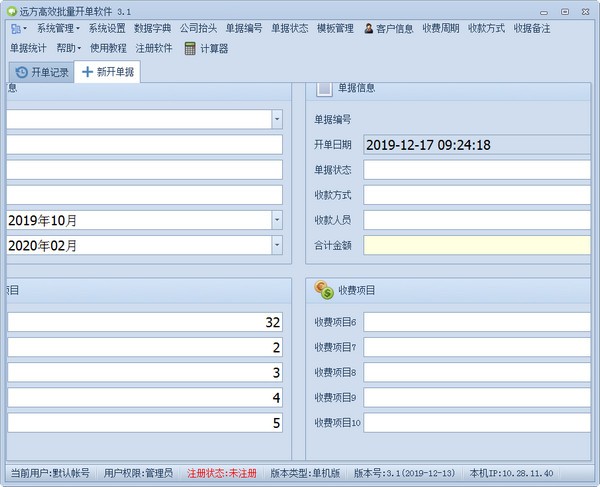Viewport: 600px width, 487px height.
Task: Click the 收款方式 input field
Action: [x=477, y=195]
